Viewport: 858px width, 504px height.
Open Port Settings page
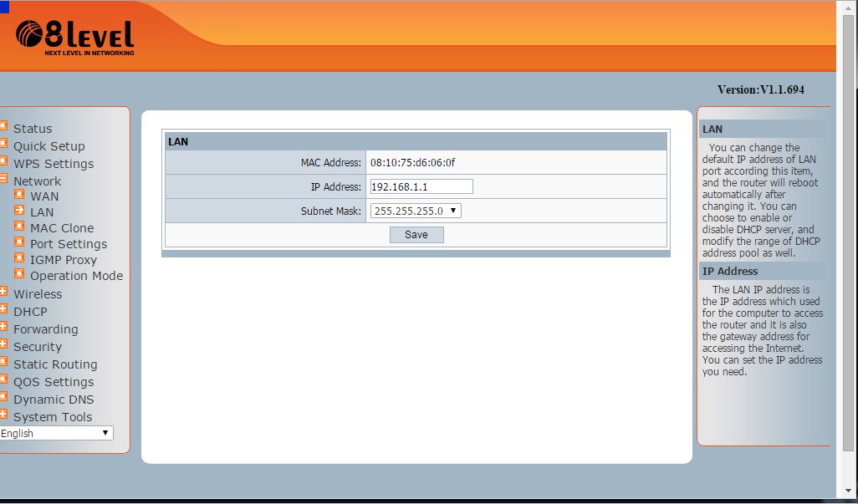click(69, 244)
